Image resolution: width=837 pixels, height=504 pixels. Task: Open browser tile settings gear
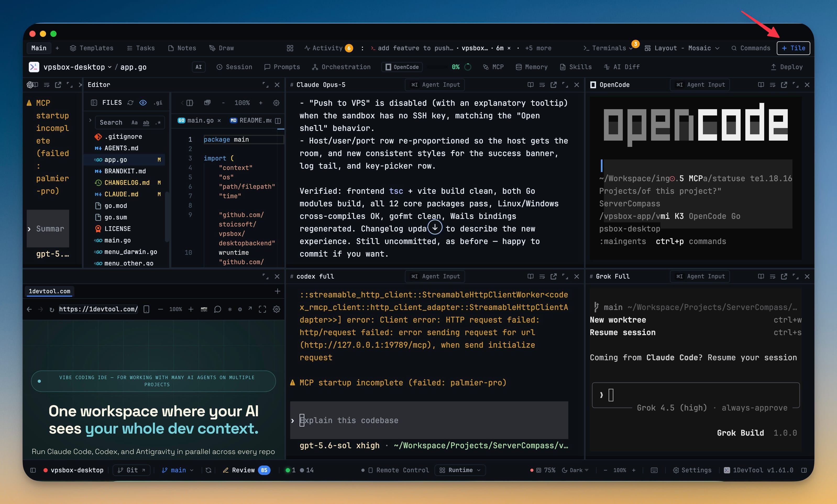[x=277, y=309]
